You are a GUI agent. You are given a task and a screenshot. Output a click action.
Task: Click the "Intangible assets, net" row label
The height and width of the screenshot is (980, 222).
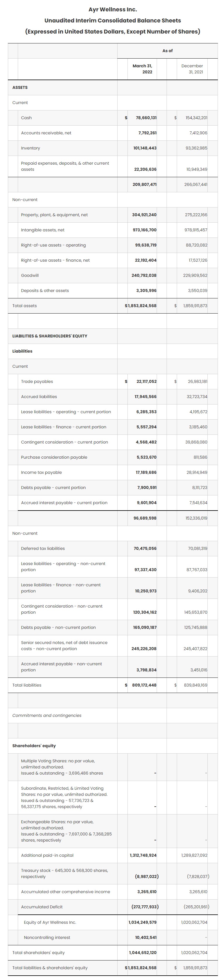(x=43, y=230)
